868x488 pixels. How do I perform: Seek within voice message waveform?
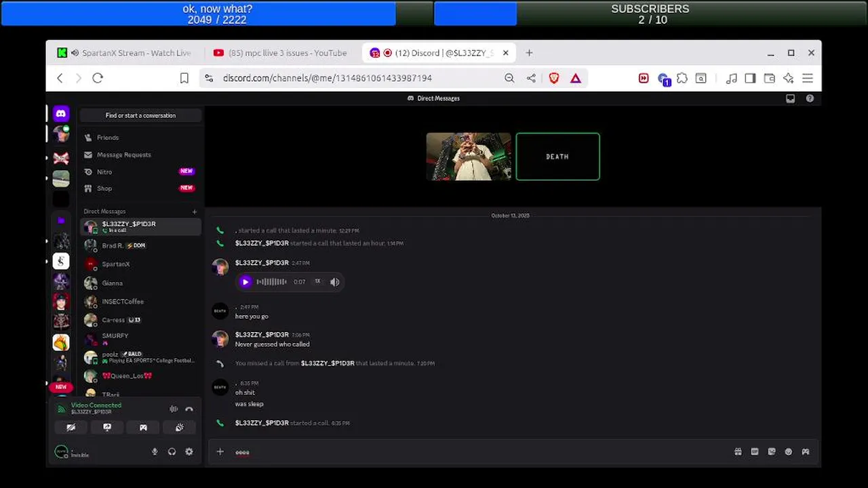271,282
